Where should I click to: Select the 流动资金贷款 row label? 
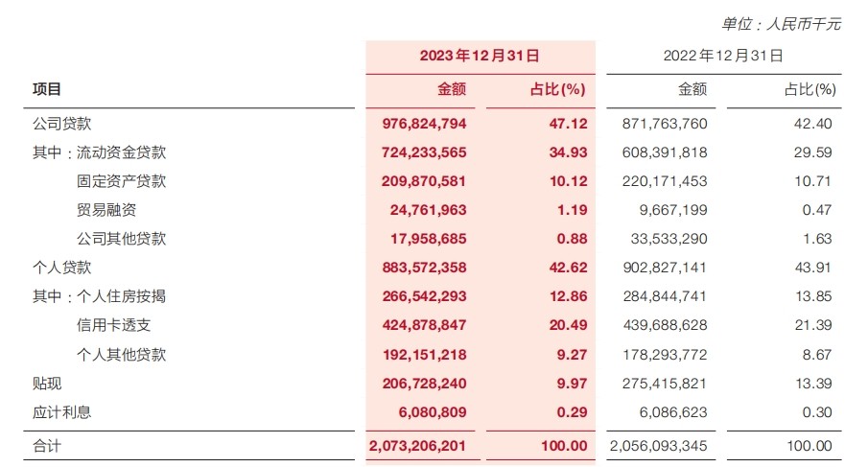coord(121,152)
